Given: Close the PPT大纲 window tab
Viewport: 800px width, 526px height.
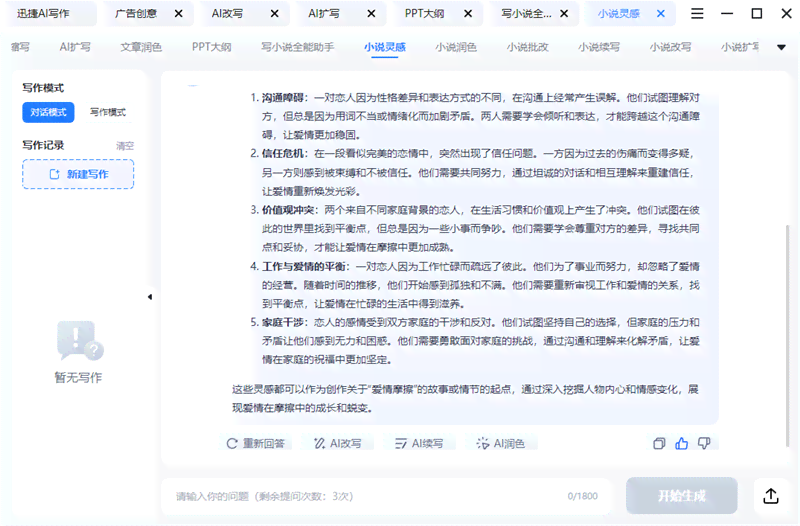Looking at the screenshot, I should point(468,14).
